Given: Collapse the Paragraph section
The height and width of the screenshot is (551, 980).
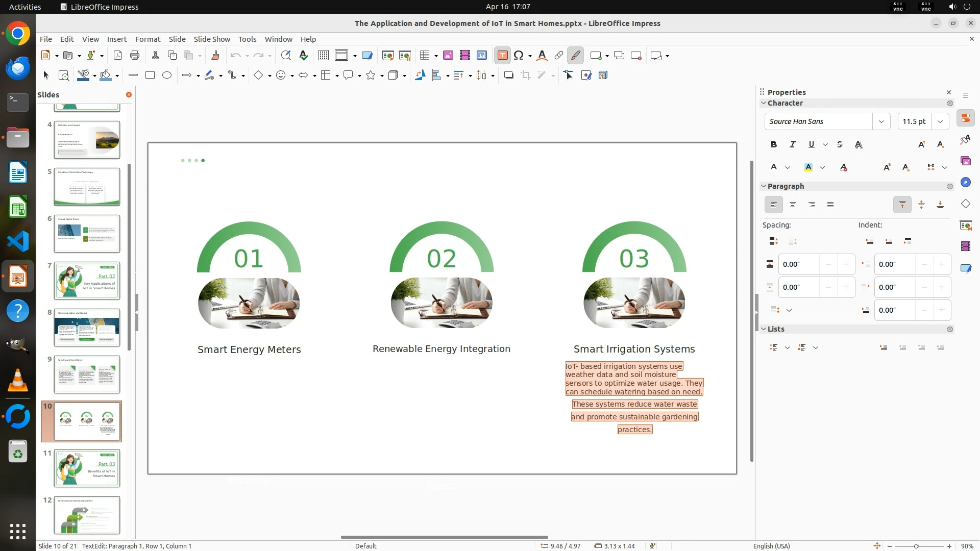Looking at the screenshot, I should (764, 186).
